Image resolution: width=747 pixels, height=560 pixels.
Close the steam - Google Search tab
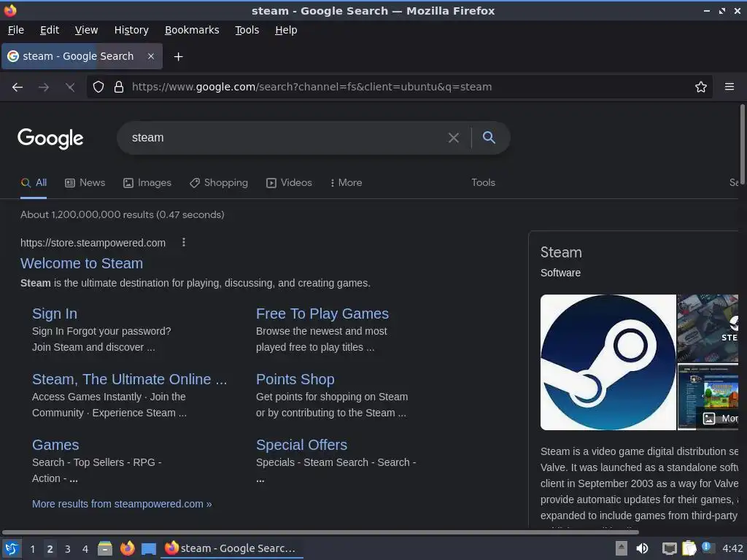(150, 56)
